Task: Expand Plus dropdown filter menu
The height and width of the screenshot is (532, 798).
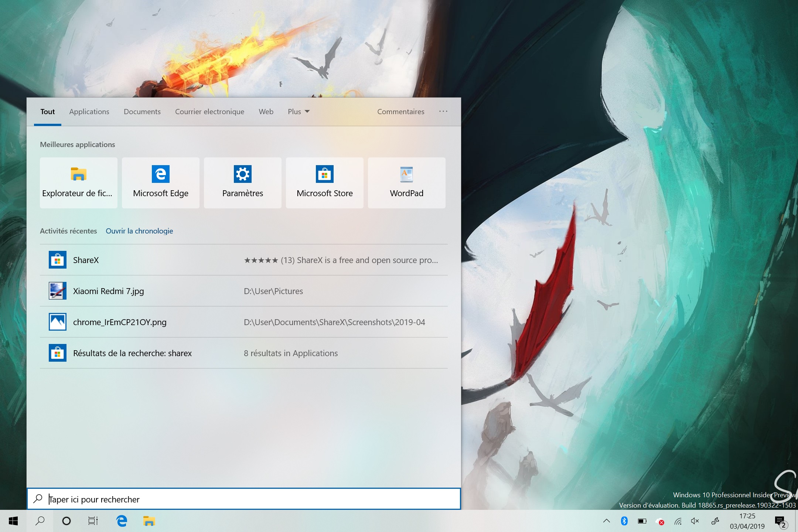Action: click(x=297, y=112)
